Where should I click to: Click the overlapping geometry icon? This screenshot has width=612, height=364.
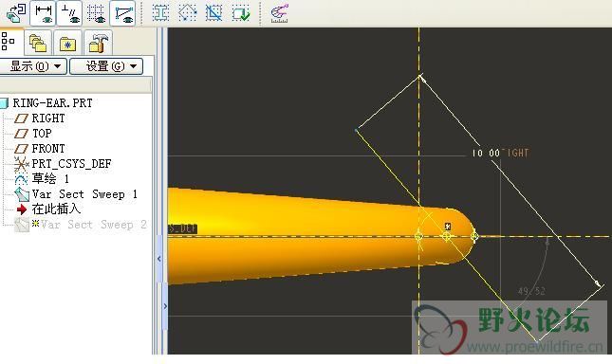click(x=213, y=13)
